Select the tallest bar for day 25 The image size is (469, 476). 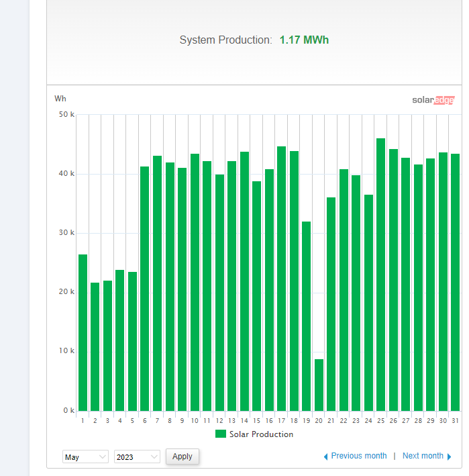[380, 275]
